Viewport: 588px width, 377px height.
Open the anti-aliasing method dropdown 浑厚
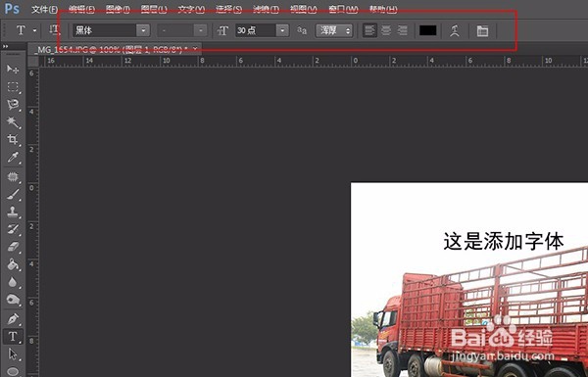(334, 30)
